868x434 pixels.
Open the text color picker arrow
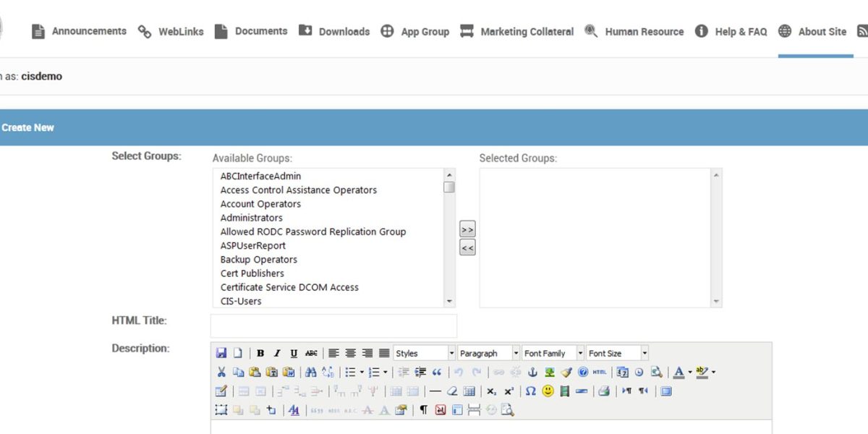click(689, 372)
